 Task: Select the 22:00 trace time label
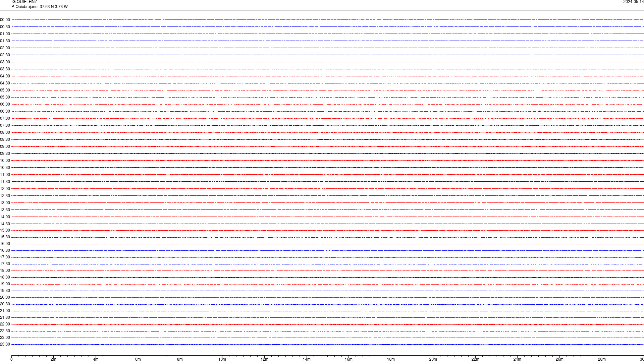point(5,324)
